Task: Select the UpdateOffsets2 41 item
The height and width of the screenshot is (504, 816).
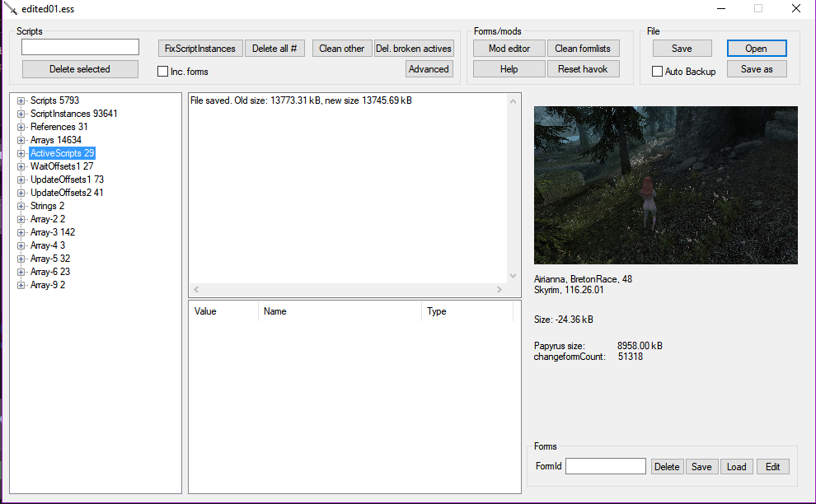Action: click(x=67, y=193)
